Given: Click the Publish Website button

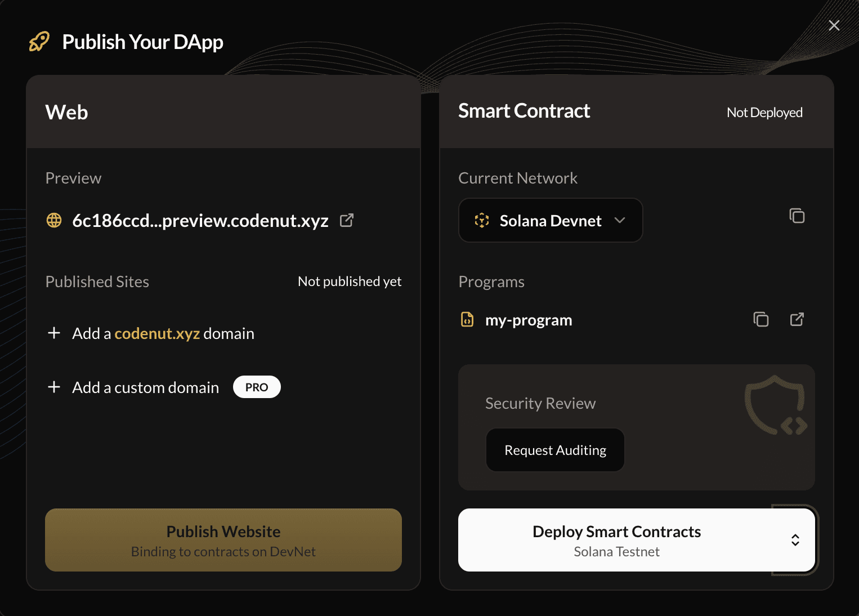Looking at the screenshot, I should pos(223,539).
